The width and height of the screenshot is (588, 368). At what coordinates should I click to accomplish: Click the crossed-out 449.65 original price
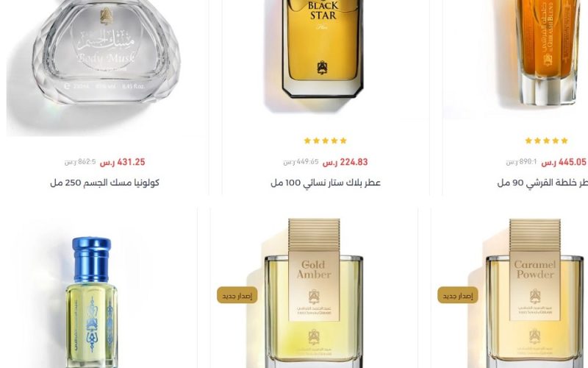301,162
